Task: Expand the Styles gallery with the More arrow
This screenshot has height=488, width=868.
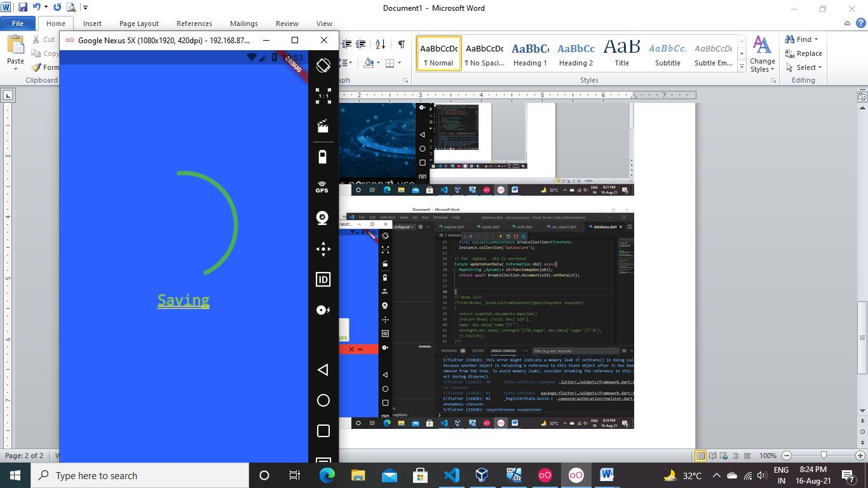Action: coord(742,67)
